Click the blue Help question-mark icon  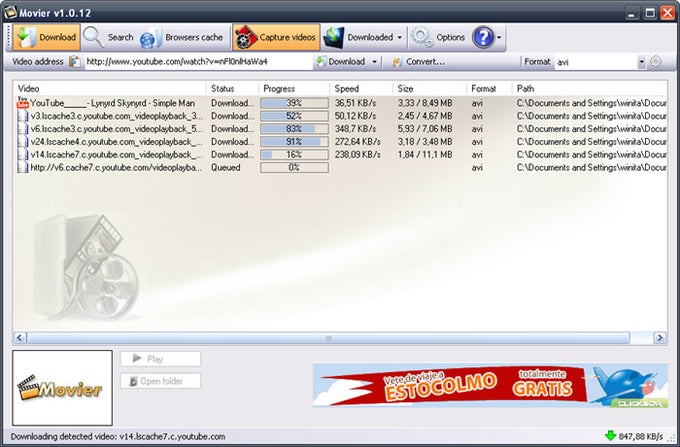(x=483, y=37)
